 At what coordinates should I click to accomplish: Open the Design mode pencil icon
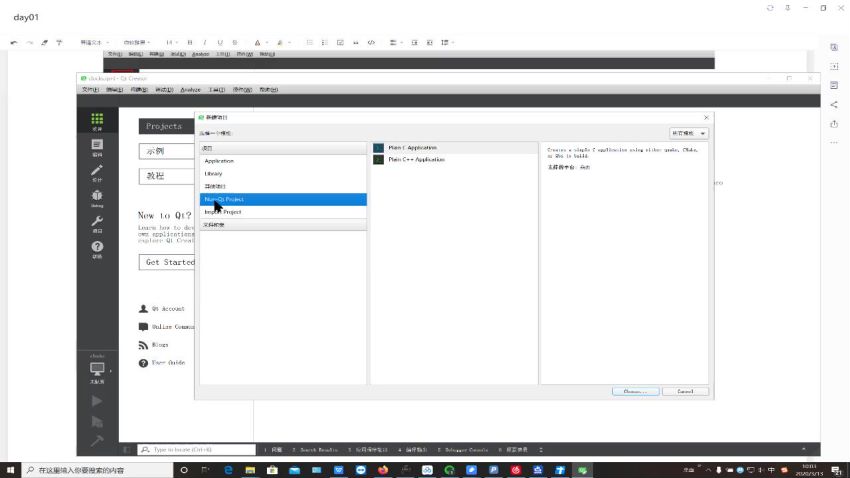point(97,172)
